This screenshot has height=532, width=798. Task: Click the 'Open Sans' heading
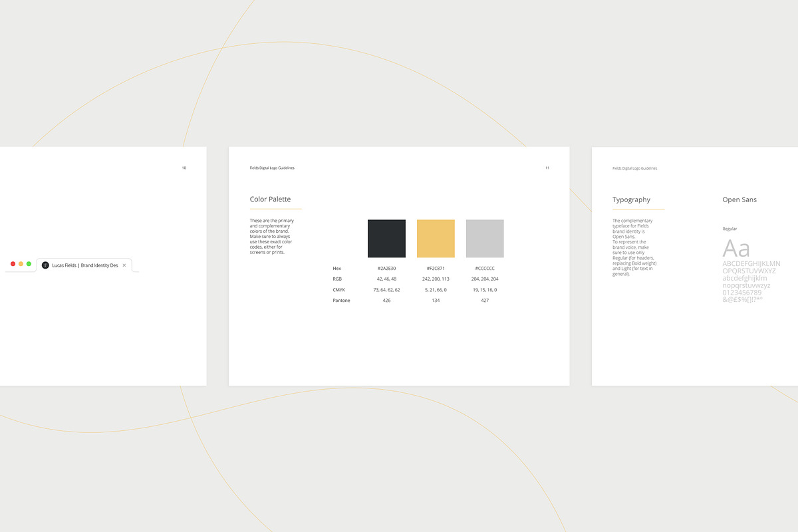(739, 199)
